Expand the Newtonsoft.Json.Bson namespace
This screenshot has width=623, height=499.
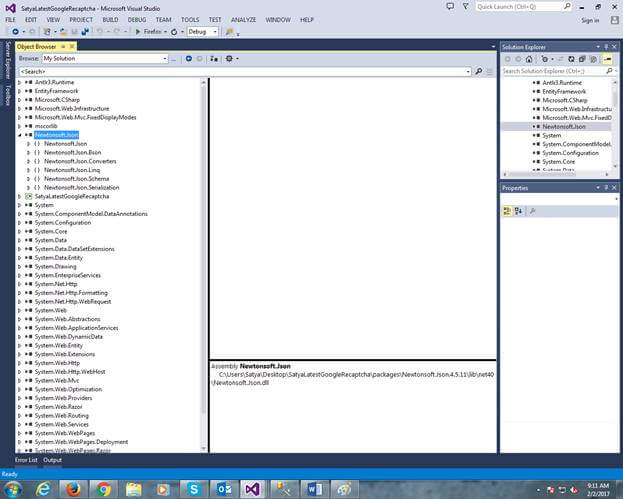click(x=28, y=153)
